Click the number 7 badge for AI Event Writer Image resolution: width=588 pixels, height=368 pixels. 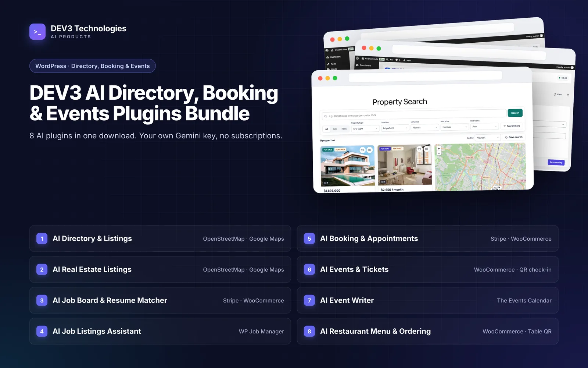(x=309, y=300)
